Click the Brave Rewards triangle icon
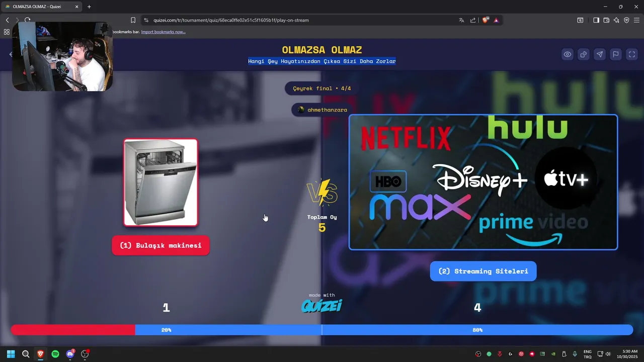This screenshot has width=644, height=362. 496,20
